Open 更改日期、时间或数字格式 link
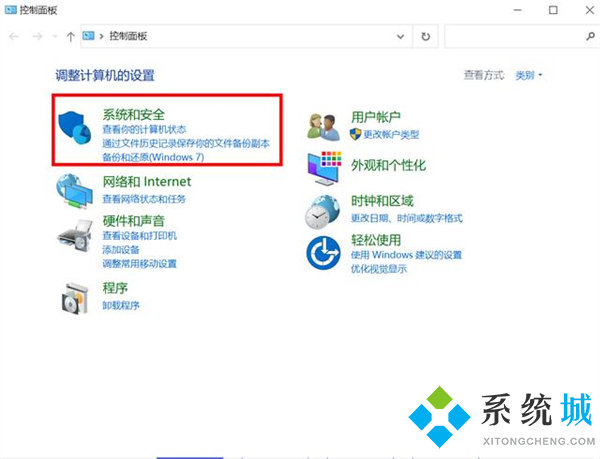This screenshot has height=459, width=600. 407,218
